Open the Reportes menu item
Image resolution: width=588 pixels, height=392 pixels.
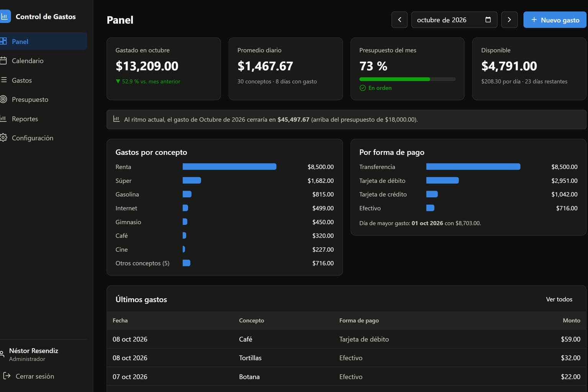click(43, 119)
